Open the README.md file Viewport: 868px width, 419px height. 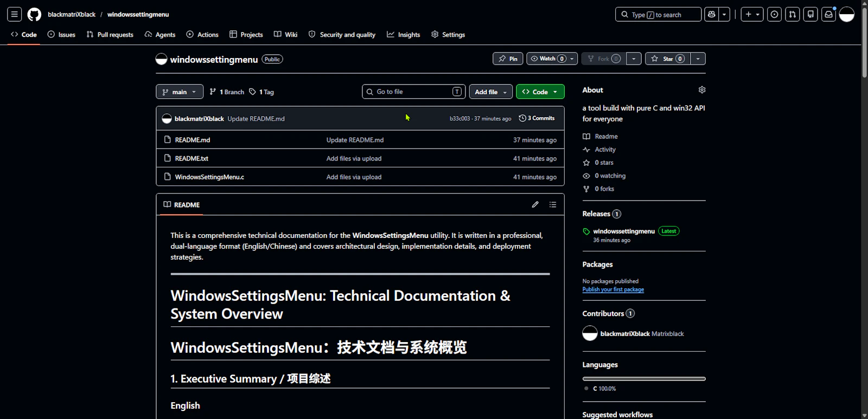coord(193,140)
